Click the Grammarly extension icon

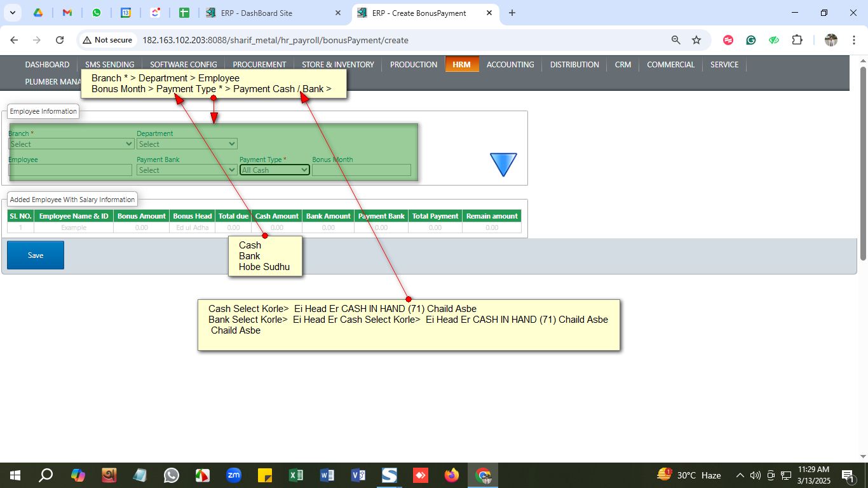pyautogui.click(x=751, y=40)
